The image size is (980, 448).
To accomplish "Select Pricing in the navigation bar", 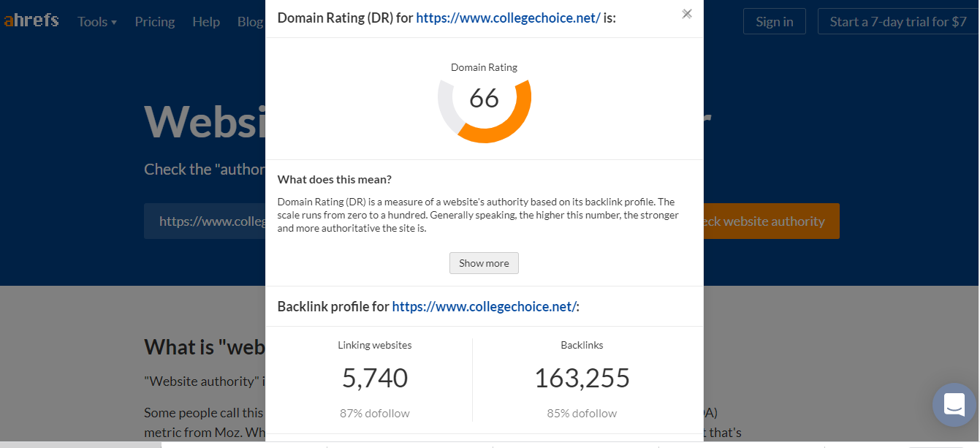I will tap(154, 21).
